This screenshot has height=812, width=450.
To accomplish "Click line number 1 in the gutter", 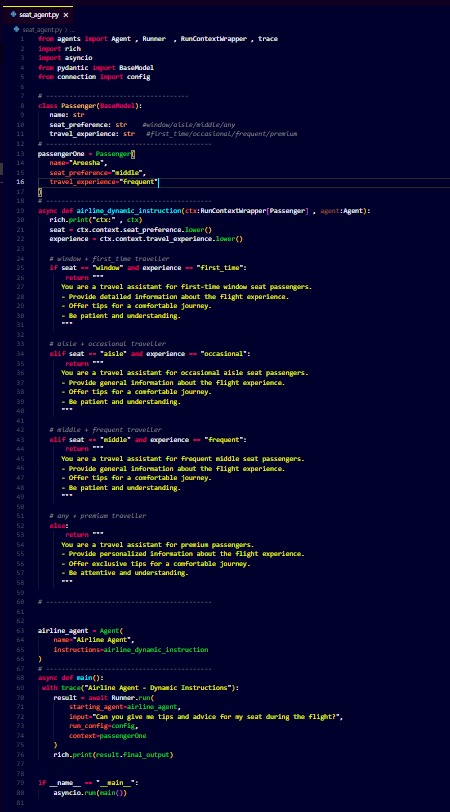I will (22, 38).
